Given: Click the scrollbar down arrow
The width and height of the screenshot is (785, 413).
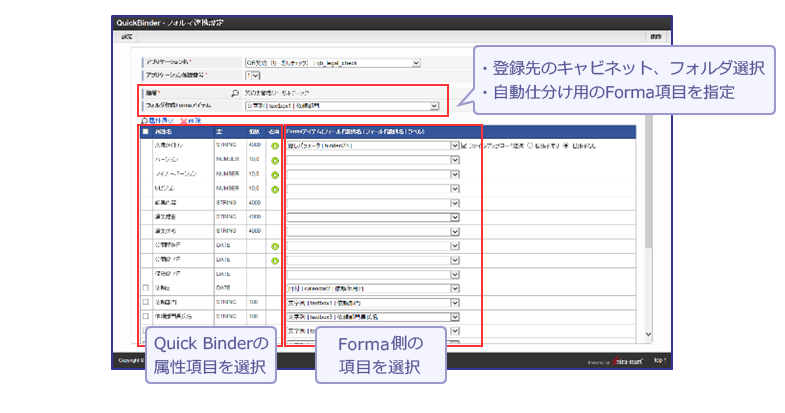Looking at the screenshot, I should click(x=648, y=334).
